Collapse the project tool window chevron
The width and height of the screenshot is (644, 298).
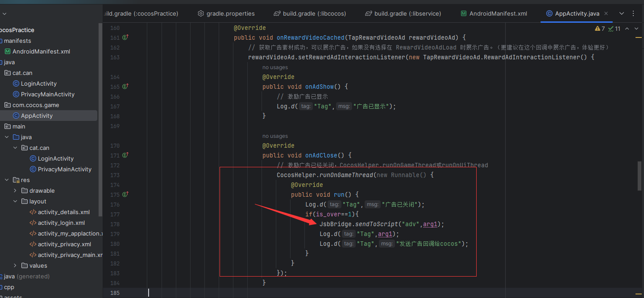4,14
